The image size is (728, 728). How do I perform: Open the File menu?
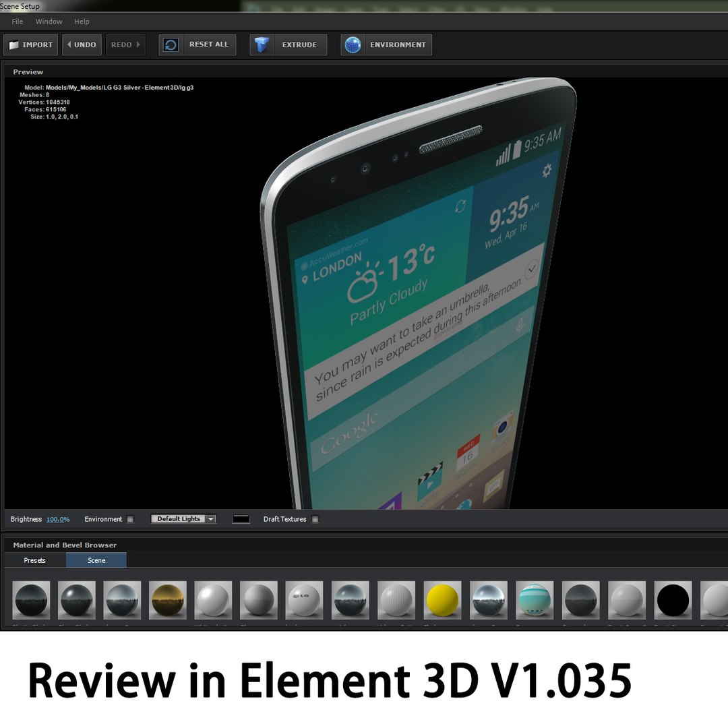(x=17, y=22)
